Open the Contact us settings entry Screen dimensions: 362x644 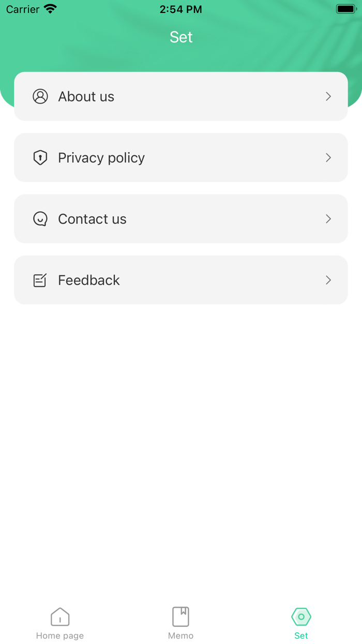(181, 218)
